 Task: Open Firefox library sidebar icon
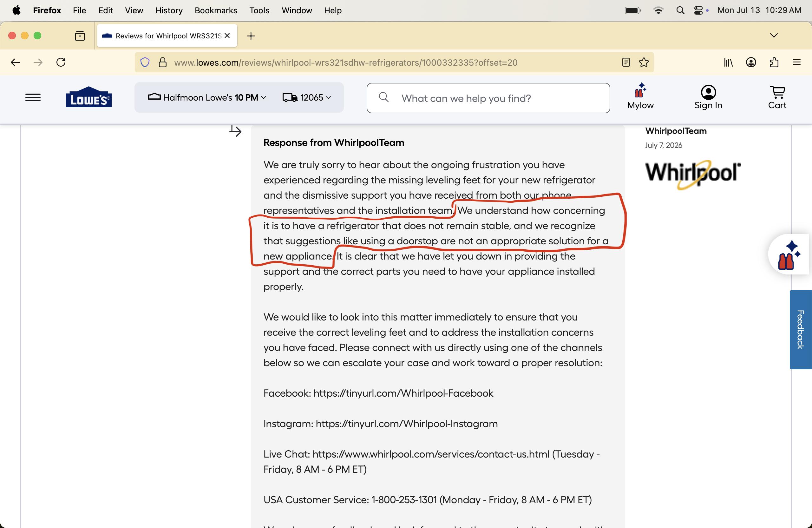point(728,62)
